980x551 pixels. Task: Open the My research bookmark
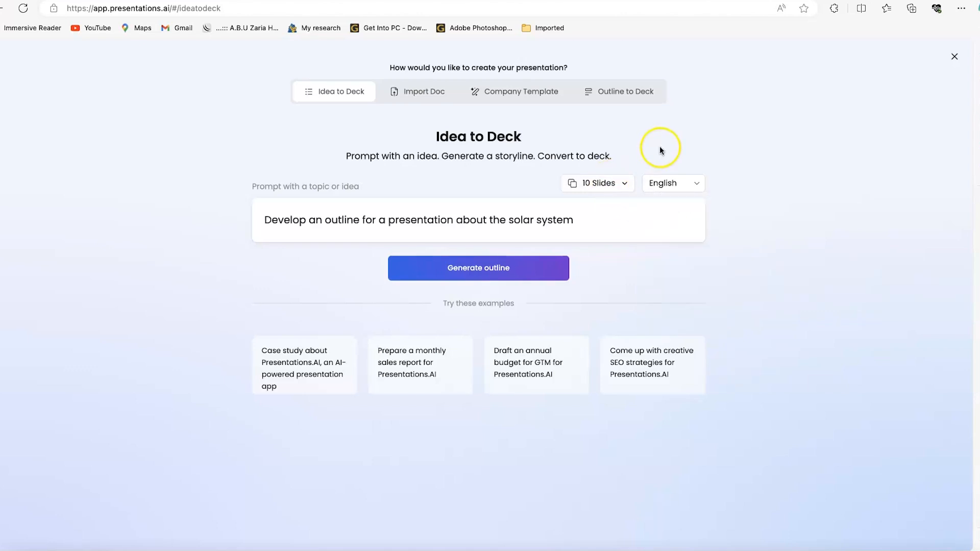[314, 28]
